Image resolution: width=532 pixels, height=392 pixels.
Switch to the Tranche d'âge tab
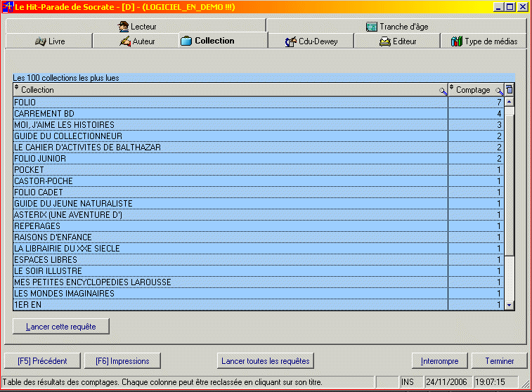pyautogui.click(x=396, y=26)
